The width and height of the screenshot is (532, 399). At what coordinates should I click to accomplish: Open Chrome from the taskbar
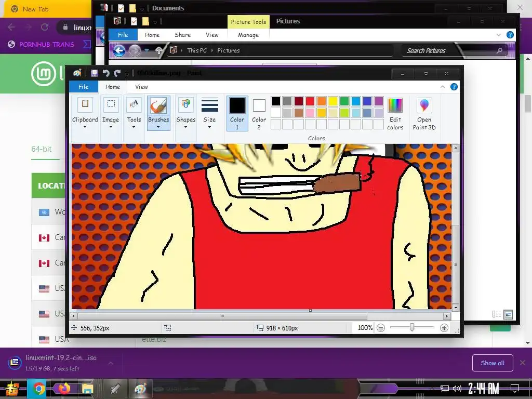39,388
